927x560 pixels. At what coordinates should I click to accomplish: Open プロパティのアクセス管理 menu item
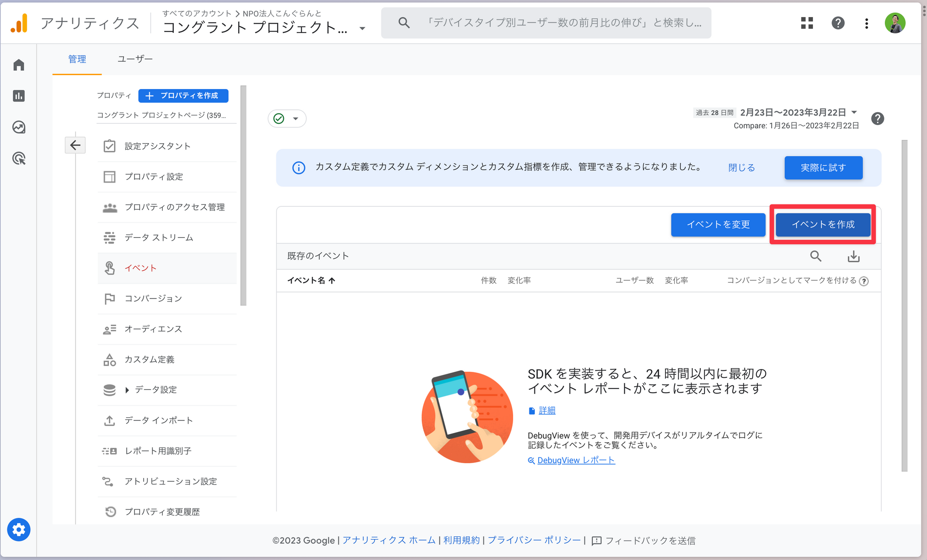pos(167,207)
